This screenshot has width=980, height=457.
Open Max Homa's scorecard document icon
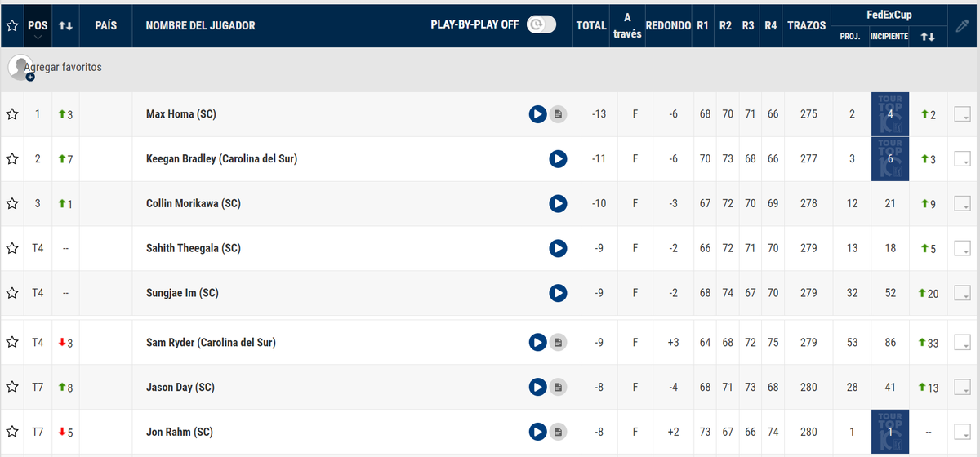point(558,114)
